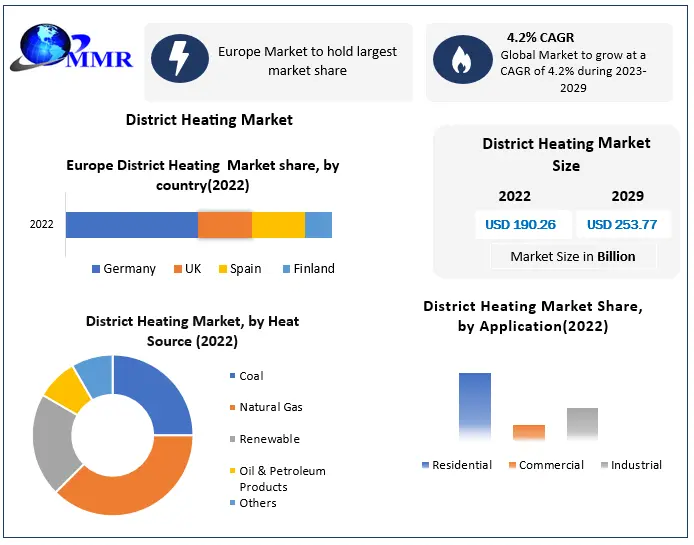
Task: Click the Residential bar in application chart
Action: [475, 406]
